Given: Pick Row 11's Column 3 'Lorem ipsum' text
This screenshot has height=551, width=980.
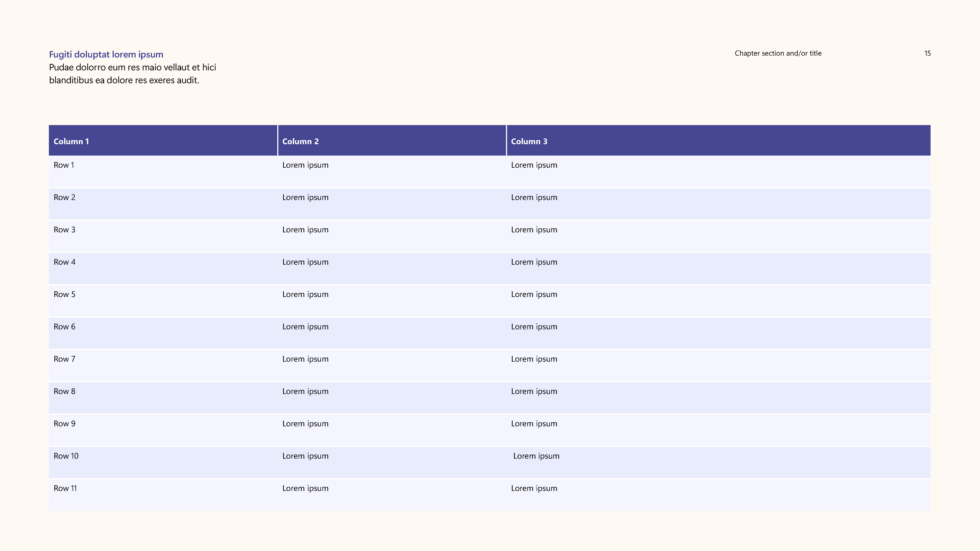Looking at the screenshot, I should click(x=534, y=489).
